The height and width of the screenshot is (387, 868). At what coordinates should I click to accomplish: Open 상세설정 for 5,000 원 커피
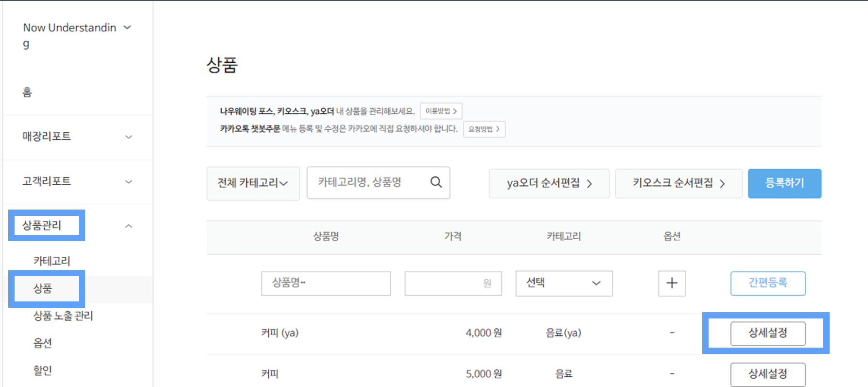pyautogui.click(x=768, y=374)
